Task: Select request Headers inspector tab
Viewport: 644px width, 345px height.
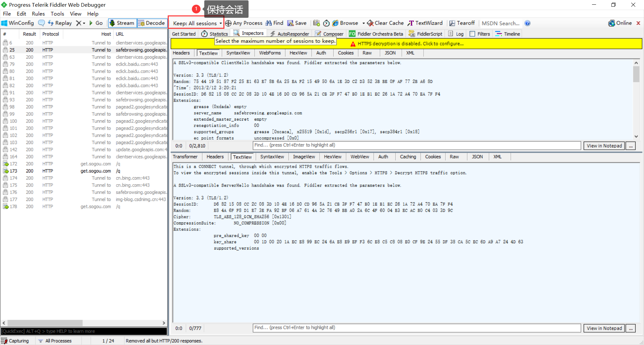Action: click(x=181, y=53)
